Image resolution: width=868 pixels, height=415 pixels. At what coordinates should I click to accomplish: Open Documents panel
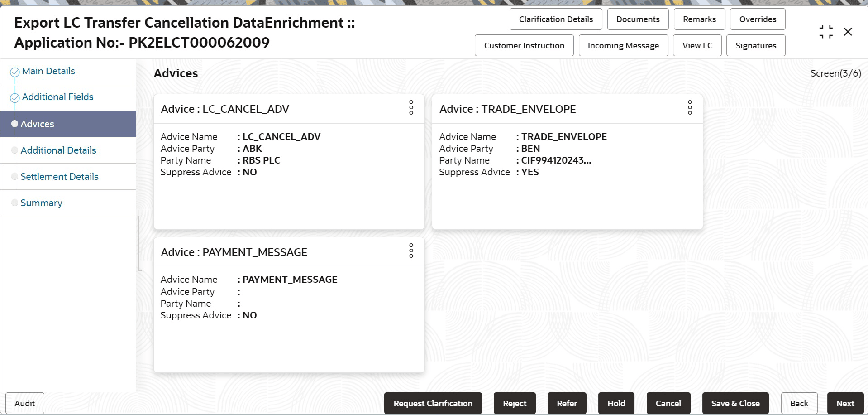click(638, 19)
